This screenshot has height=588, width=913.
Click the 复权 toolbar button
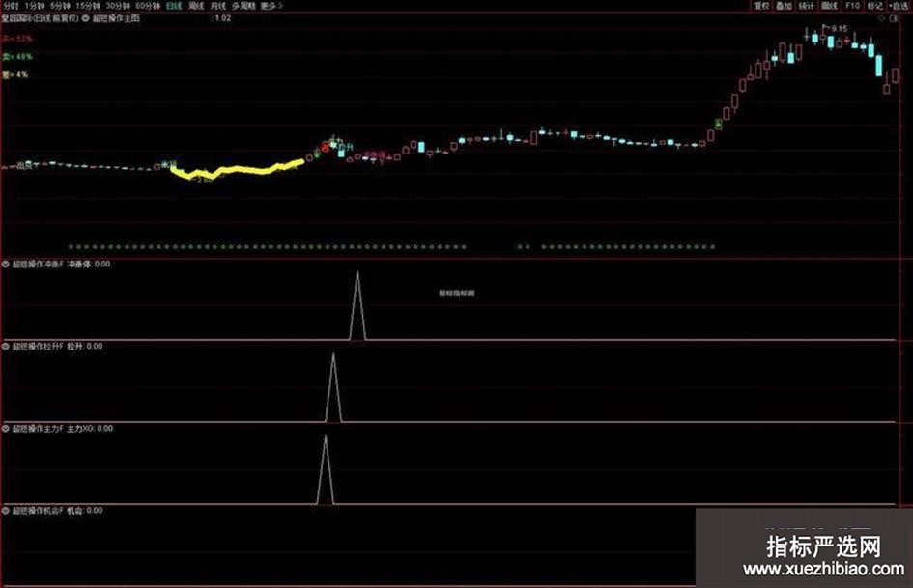(761, 6)
